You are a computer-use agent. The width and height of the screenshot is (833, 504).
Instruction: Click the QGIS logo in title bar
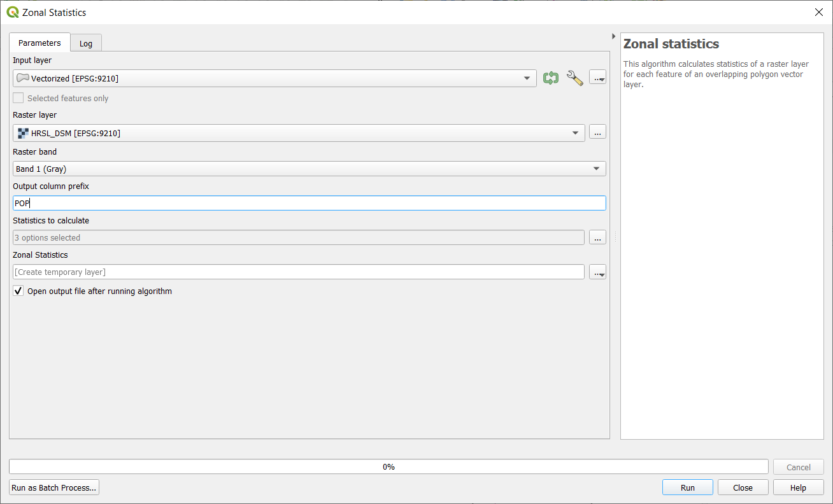13,12
